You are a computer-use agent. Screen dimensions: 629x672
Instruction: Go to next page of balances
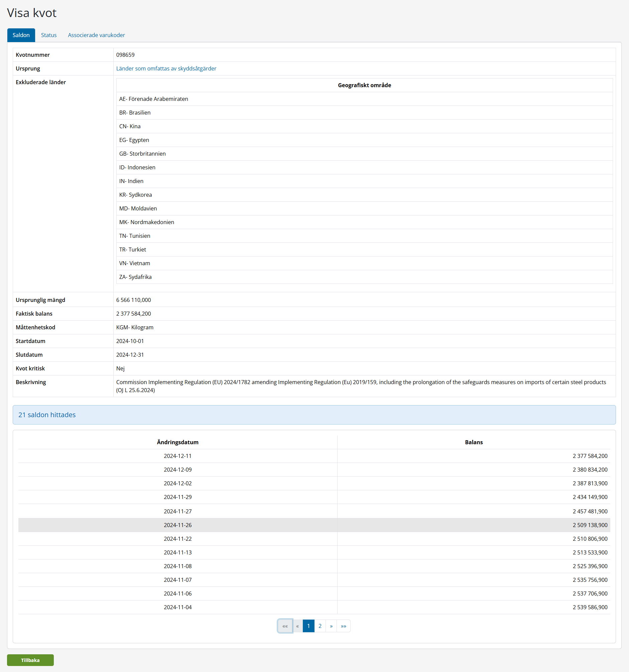[x=331, y=626]
